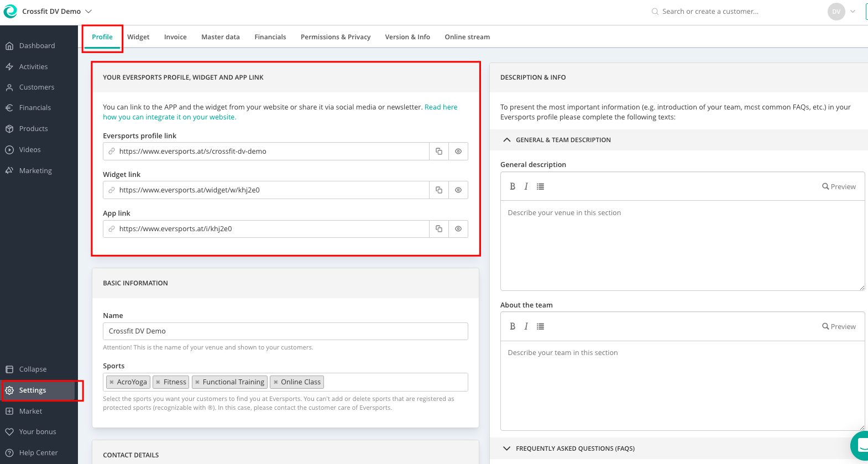Preview the About the team text

coord(839,327)
